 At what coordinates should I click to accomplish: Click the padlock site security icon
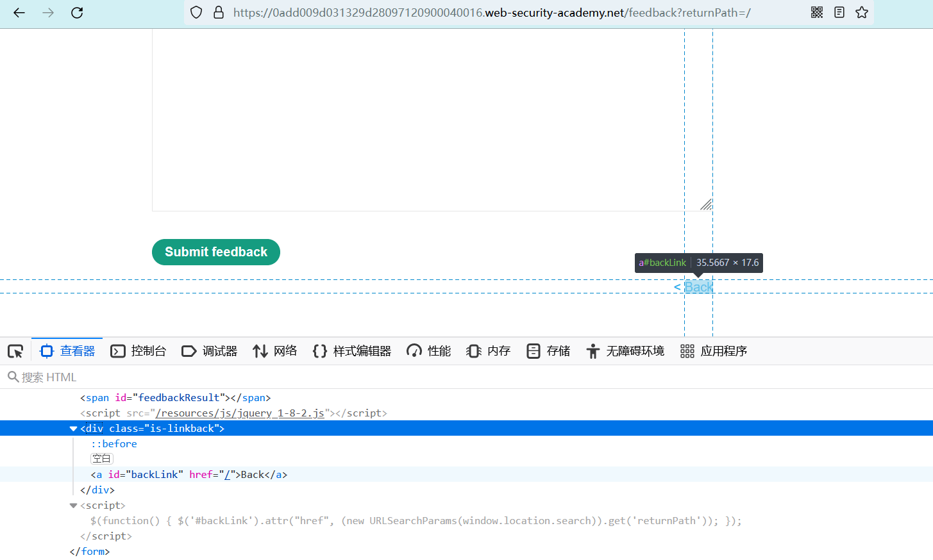click(x=219, y=12)
